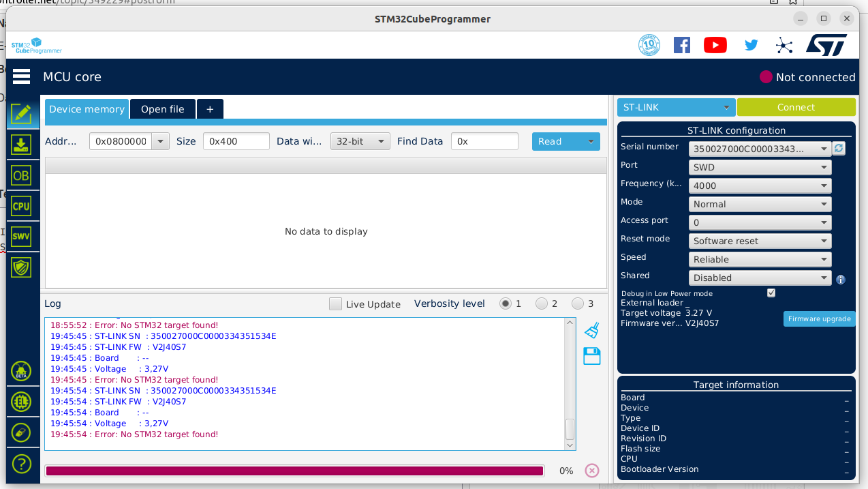
Task: Open the Twitter icon link
Action: 751,45
